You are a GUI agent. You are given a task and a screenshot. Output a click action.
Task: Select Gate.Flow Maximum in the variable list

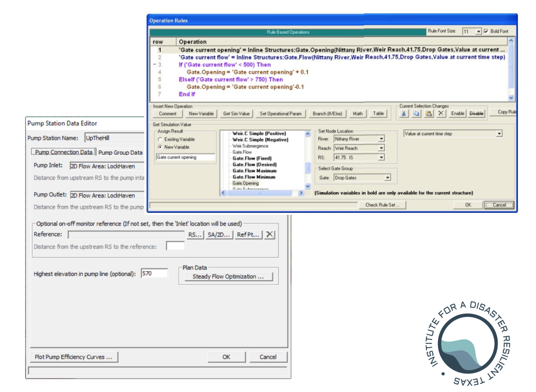click(255, 170)
